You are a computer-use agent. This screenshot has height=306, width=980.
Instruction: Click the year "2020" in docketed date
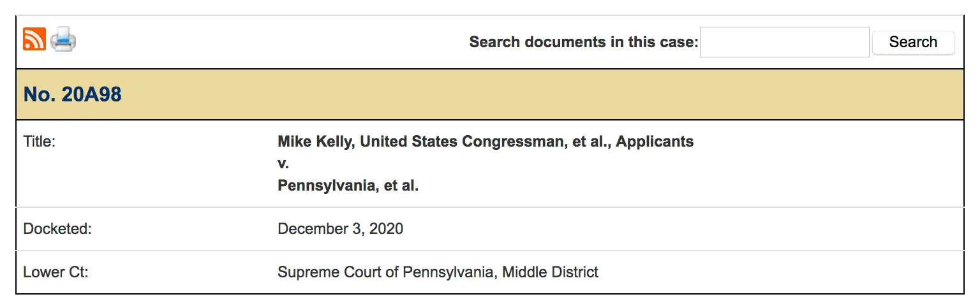click(x=386, y=229)
